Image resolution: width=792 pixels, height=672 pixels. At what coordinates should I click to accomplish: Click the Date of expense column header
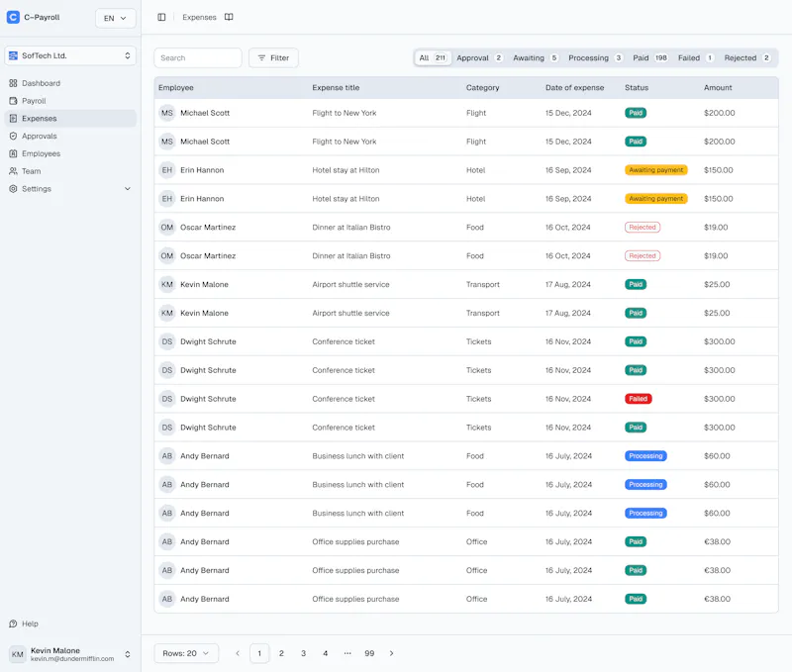[575, 88]
